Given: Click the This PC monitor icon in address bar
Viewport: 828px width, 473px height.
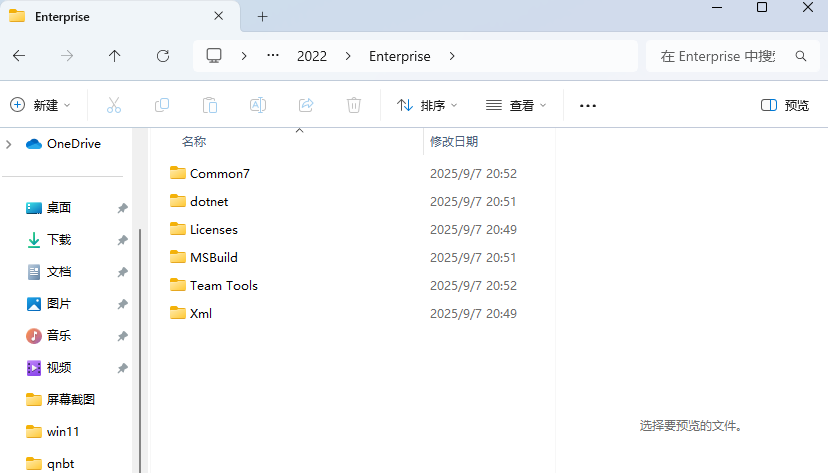Looking at the screenshot, I should pos(214,55).
